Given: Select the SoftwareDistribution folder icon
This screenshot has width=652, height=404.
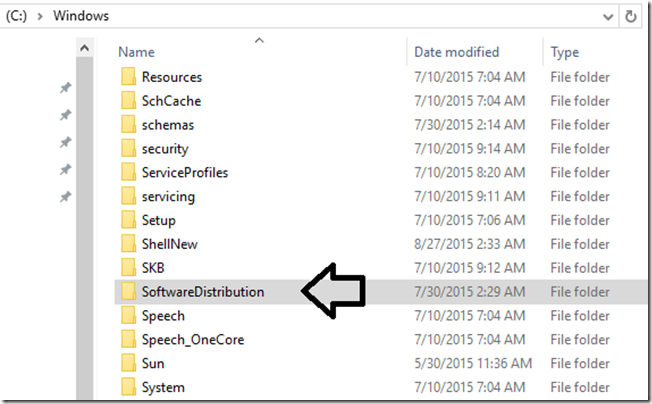Looking at the screenshot, I should click(127, 292).
